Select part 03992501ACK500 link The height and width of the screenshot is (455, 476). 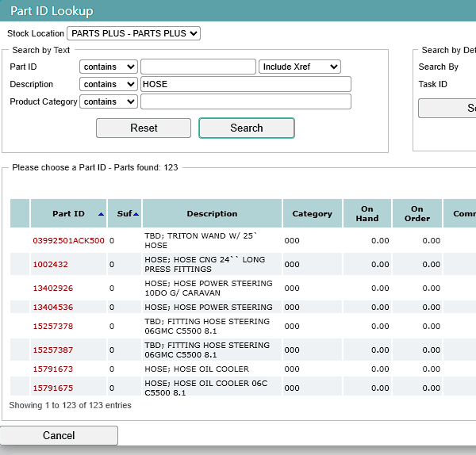click(68, 240)
